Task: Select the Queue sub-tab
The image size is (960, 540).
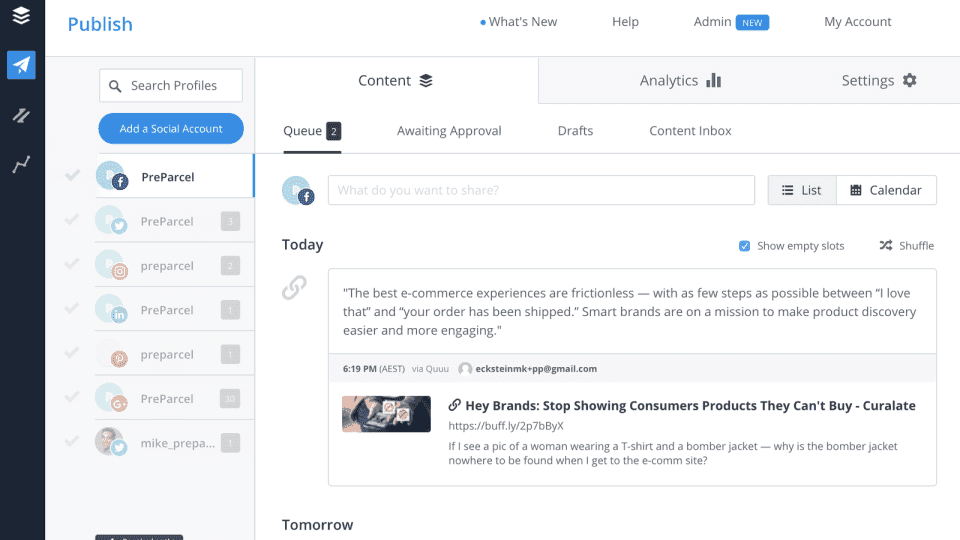Action: point(312,131)
